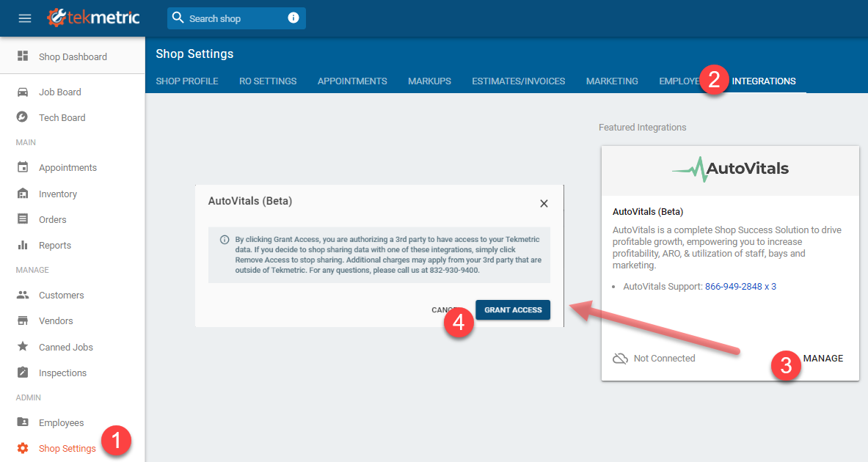Viewport: 868px width, 462px height.
Task: Switch to the Shop Profile tab
Action: [187, 81]
